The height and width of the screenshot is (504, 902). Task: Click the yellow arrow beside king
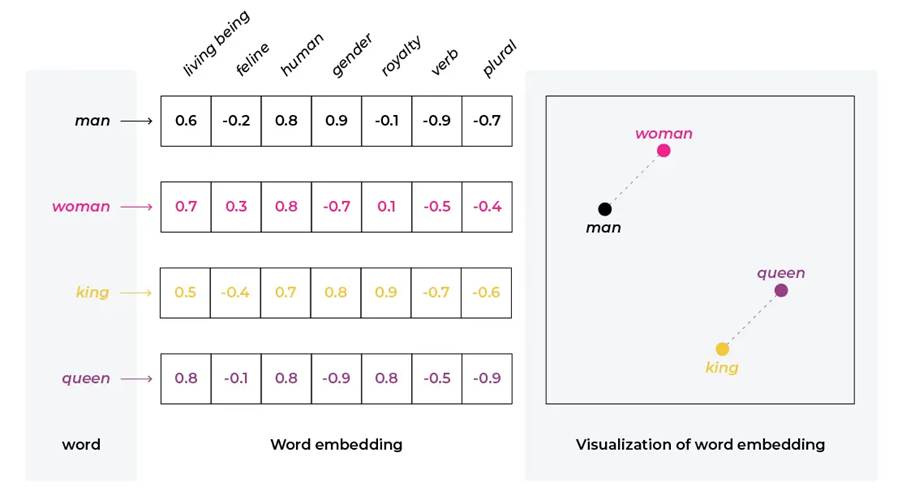136,293
